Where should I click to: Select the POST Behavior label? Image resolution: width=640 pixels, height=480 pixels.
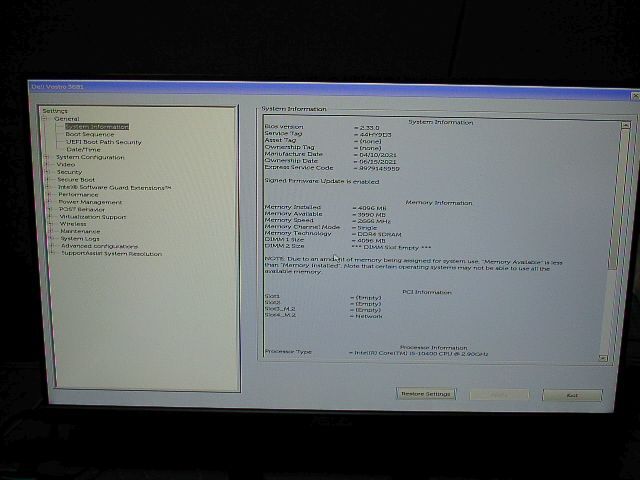click(82, 209)
